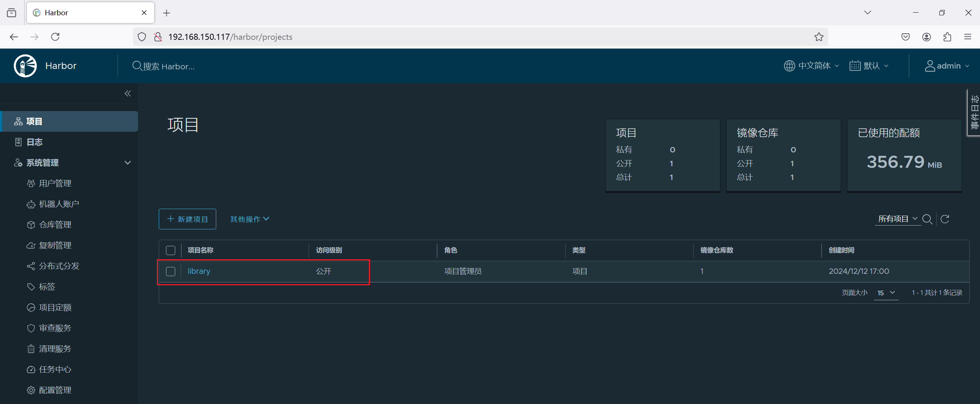Go back in browser history
The image size is (980, 404).
point(14,37)
